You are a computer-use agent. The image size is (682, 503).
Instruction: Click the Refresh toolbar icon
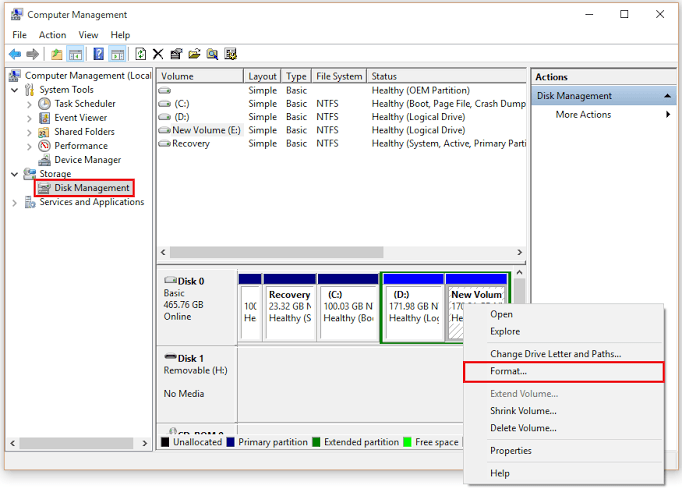(x=140, y=54)
